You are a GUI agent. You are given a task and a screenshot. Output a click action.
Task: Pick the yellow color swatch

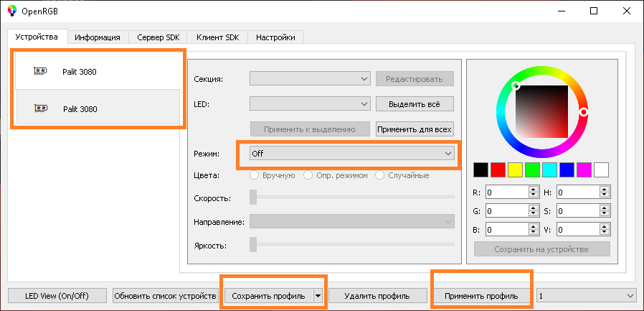(515, 170)
